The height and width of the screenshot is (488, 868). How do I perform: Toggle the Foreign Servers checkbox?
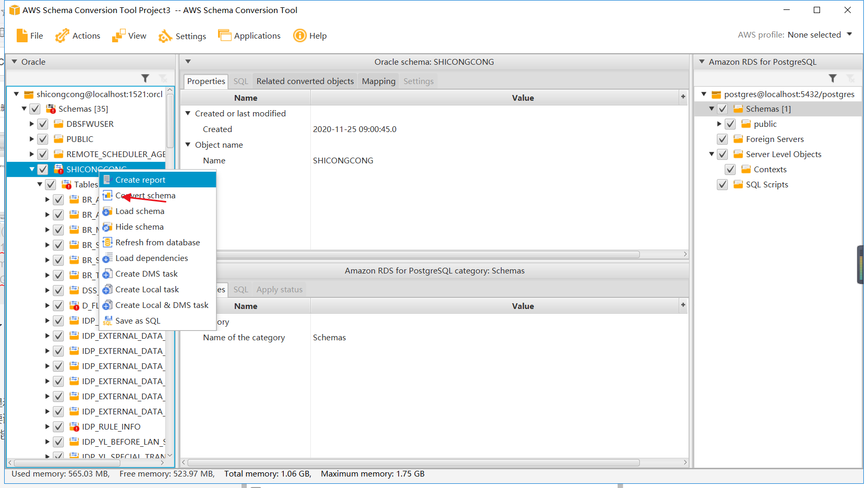pyautogui.click(x=722, y=139)
